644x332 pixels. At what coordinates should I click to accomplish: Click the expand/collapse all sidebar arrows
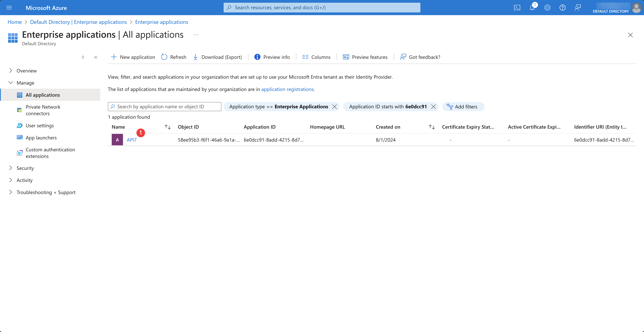(x=83, y=57)
